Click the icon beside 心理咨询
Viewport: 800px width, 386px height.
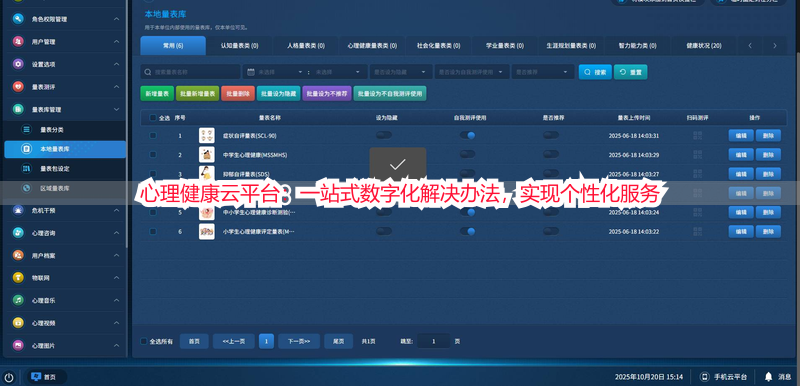pos(18,233)
